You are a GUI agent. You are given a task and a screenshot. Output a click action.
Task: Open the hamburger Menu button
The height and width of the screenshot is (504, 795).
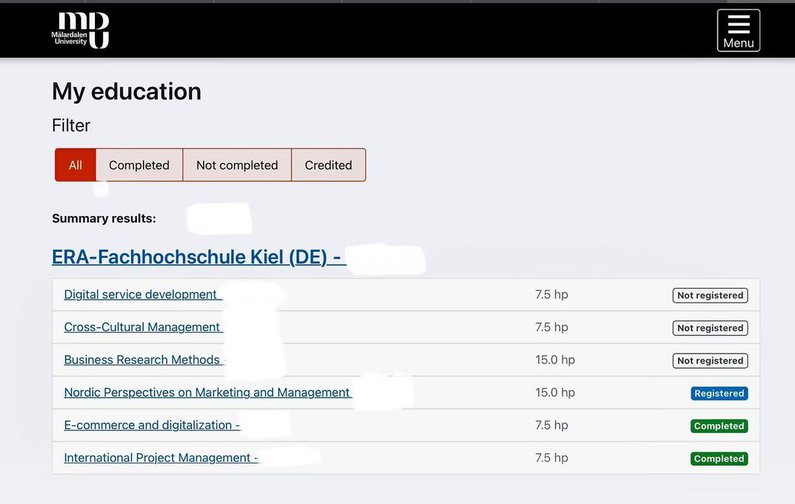pyautogui.click(x=738, y=30)
